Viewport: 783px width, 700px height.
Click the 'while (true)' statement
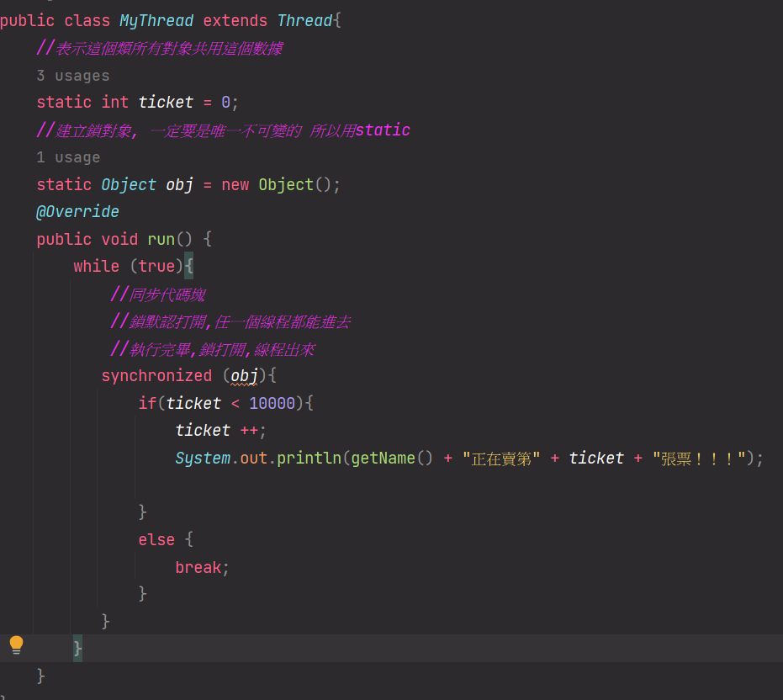[x=129, y=267]
